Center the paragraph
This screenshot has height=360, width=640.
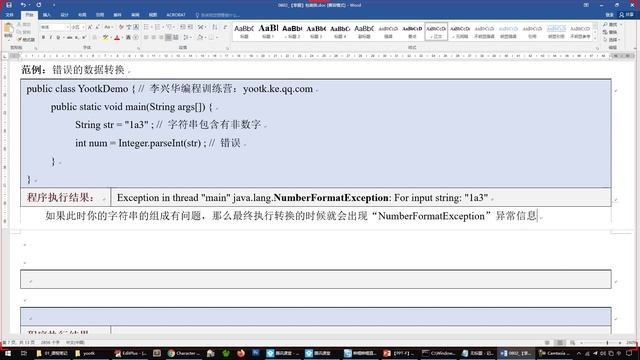click(153, 38)
